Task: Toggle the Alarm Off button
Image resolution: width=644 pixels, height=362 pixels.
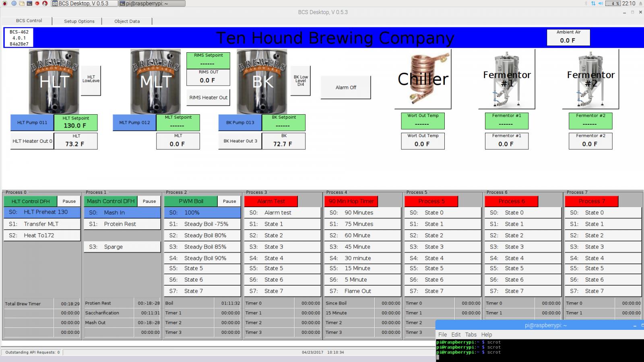Action: 346,87
